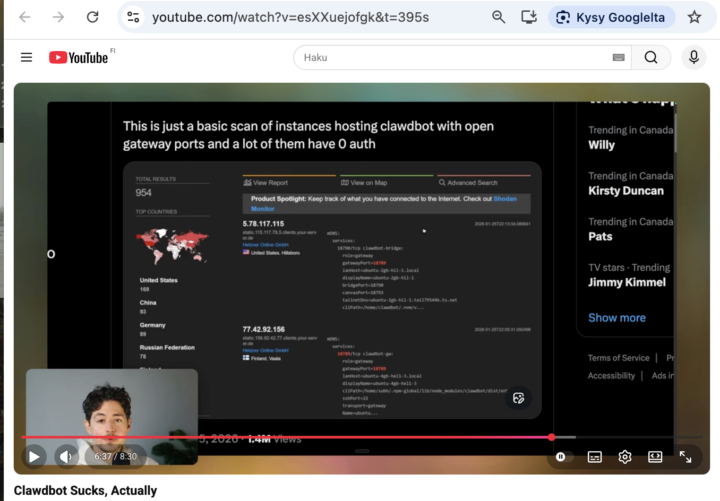The height and width of the screenshot is (501, 720).
Task: Open trending topic Willy
Action: click(x=601, y=145)
